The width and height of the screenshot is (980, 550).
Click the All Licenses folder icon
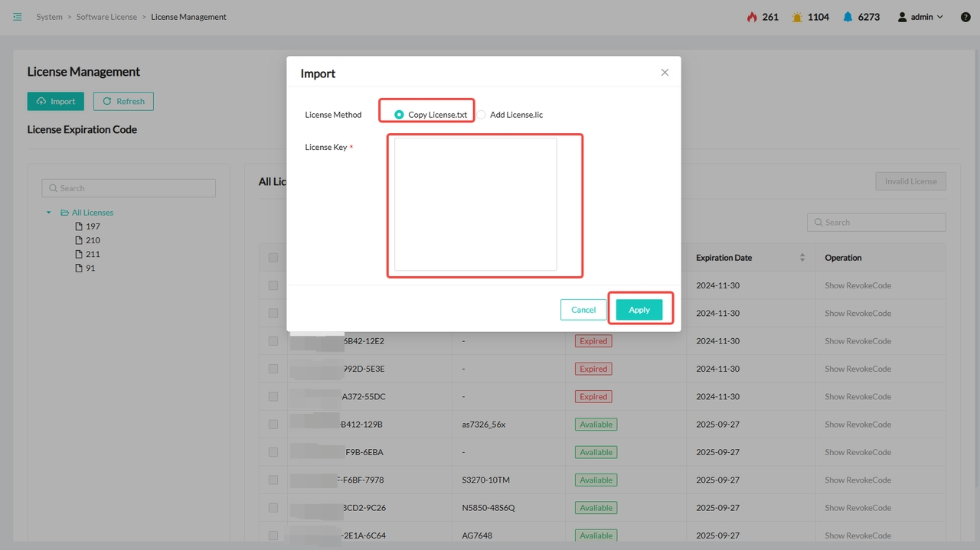point(64,213)
